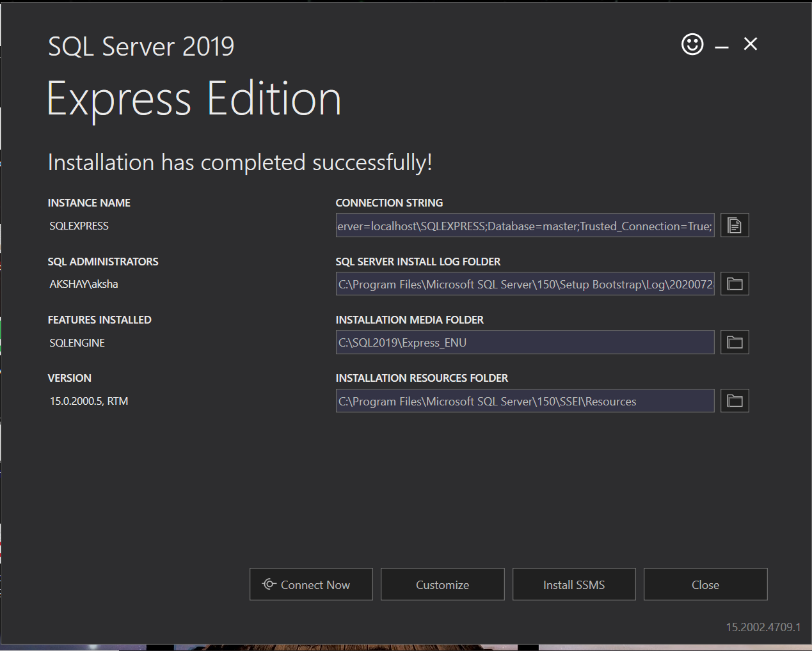Viewport: 812px width, 651px height.
Task: Open the installation media folder
Action: [735, 342]
